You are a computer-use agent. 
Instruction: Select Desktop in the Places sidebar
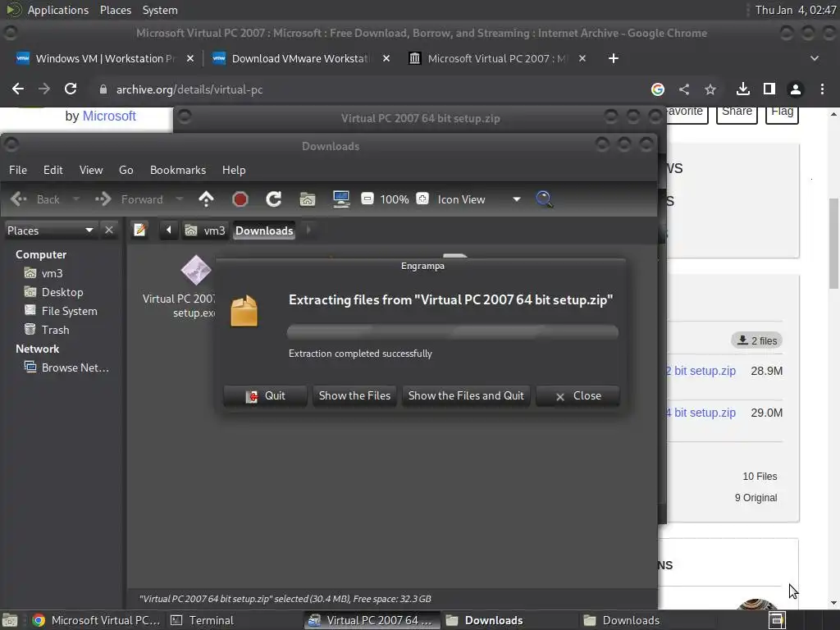(62, 292)
